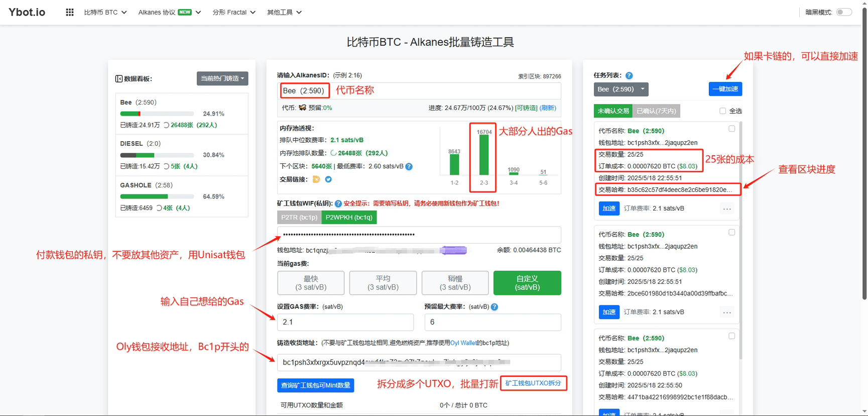Click the 1-2 bar showing 8643
The height and width of the screenshot is (416, 868).
click(454, 165)
